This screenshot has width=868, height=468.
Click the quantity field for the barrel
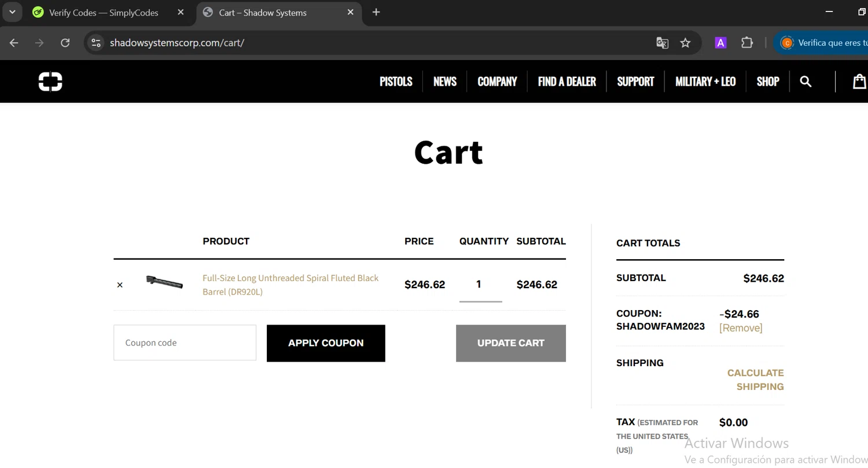tap(480, 285)
